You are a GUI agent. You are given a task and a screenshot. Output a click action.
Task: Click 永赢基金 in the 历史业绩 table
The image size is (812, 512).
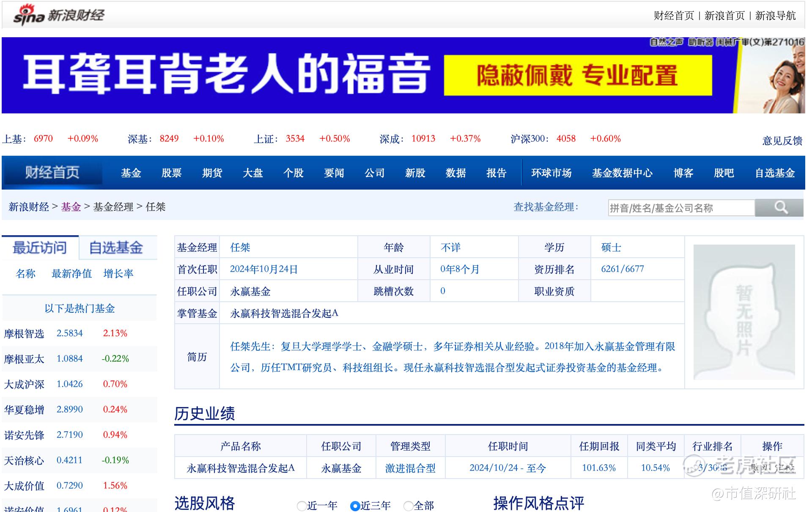coord(341,468)
